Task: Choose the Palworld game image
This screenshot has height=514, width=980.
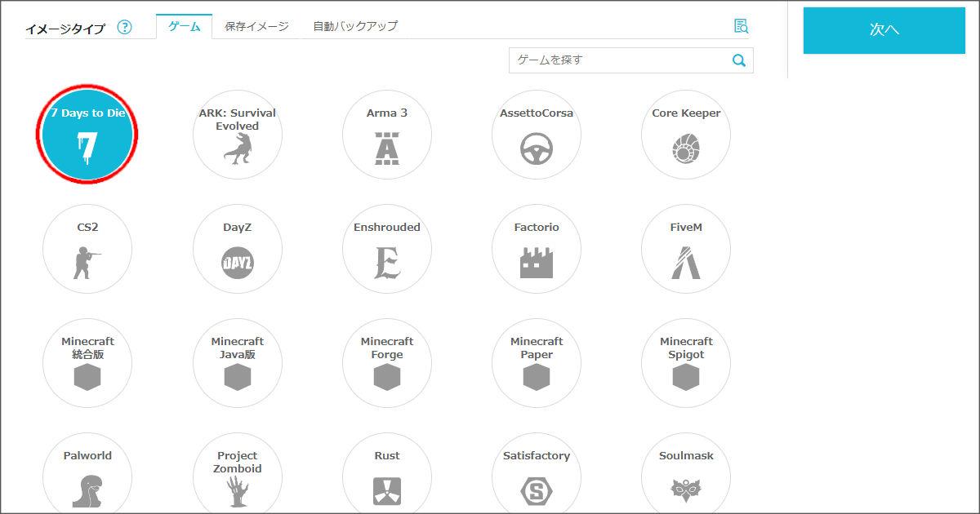Action: (87, 473)
